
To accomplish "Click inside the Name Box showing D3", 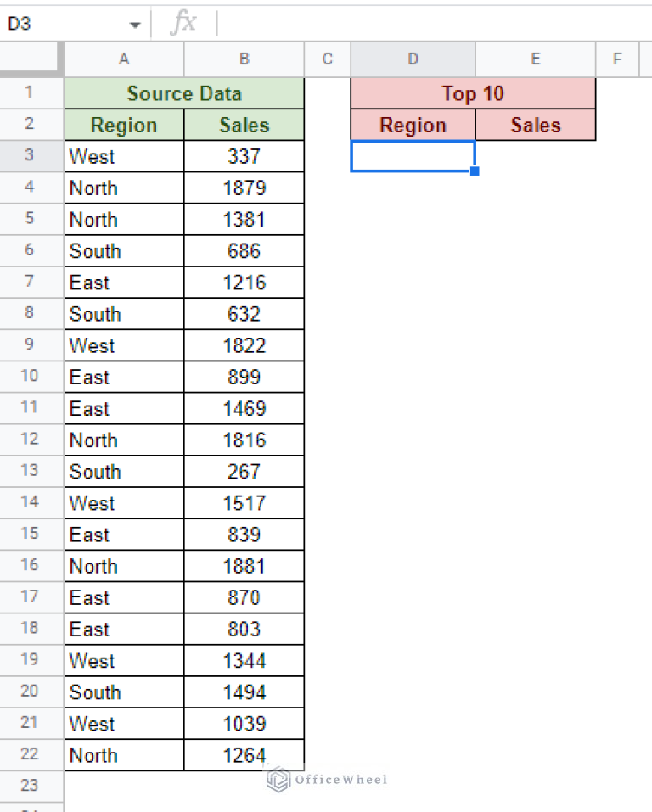I will pyautogui.click(x=51, y=23).
